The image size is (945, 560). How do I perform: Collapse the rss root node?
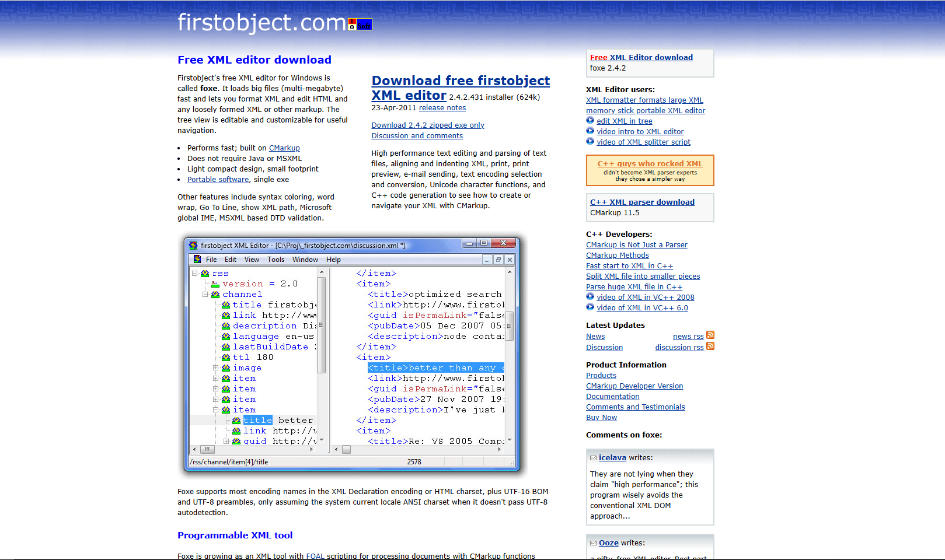195,273
